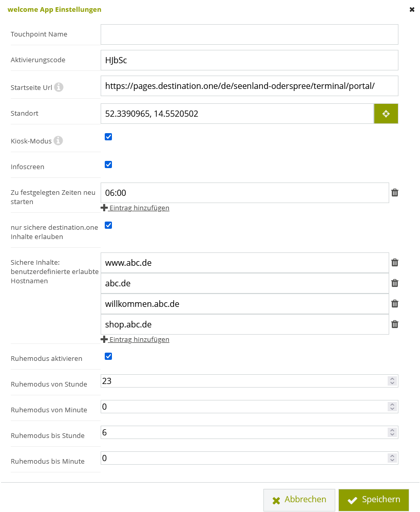Add restart time entry via Eintrag hinzufügen
Viewport: 420px width, 512px height.
[136, 208]
